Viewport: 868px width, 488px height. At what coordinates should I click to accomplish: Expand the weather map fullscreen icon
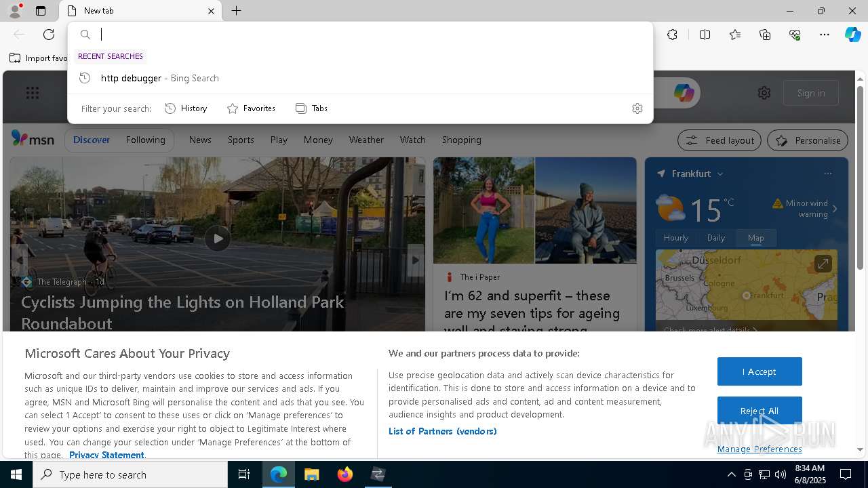click(x=823, y=263)
